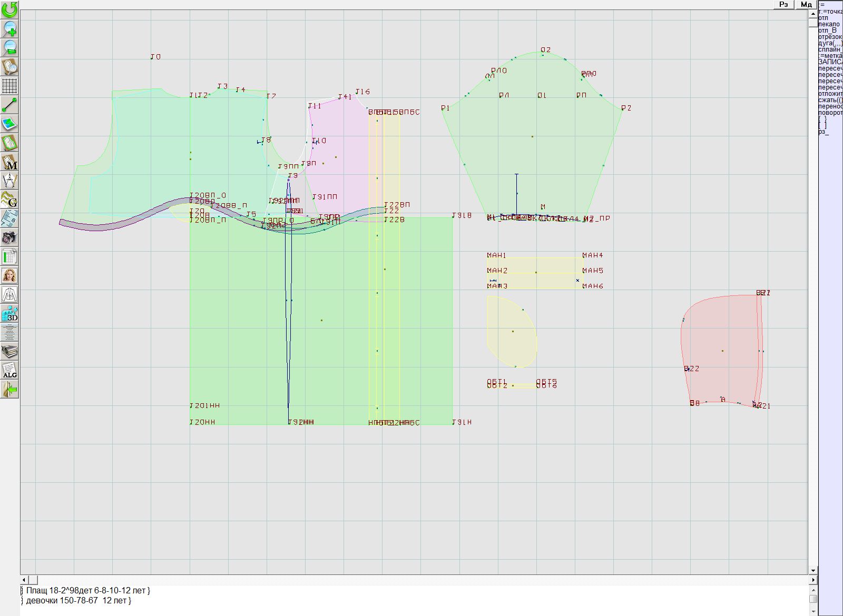Toggle the grid display icon
The width and height of the screenshot is (843, 616).
pos(9,85)
